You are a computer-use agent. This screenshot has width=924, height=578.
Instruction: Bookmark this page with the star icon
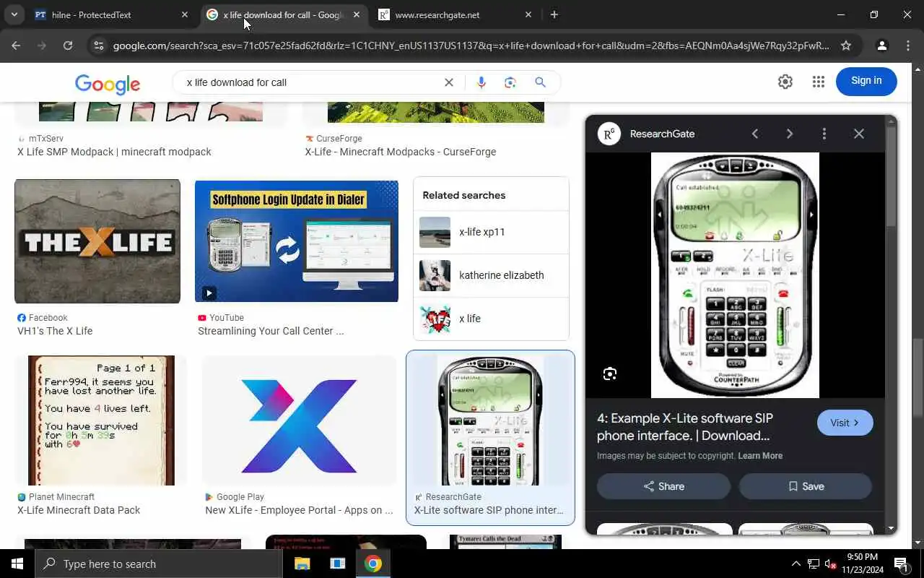click(x=846, y=46)
